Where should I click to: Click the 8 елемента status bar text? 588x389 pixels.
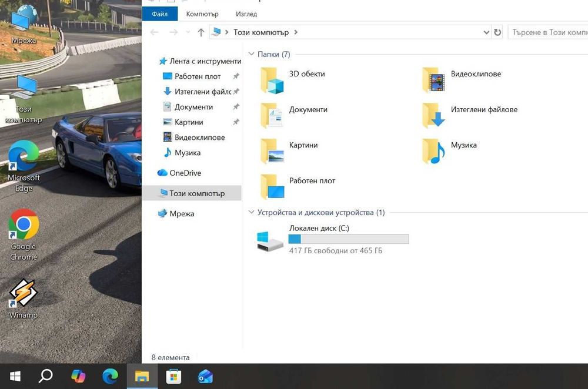coord(171,357)
